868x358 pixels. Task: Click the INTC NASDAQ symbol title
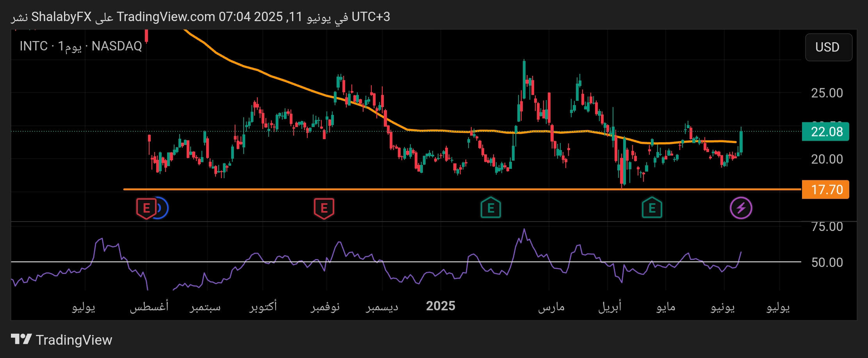click(x=81, y=46)
